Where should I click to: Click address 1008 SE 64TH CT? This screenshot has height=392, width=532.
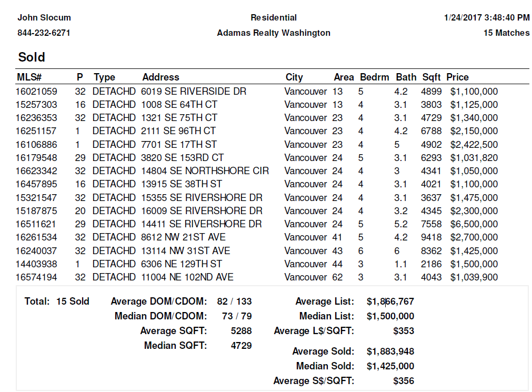pos(179,105)
